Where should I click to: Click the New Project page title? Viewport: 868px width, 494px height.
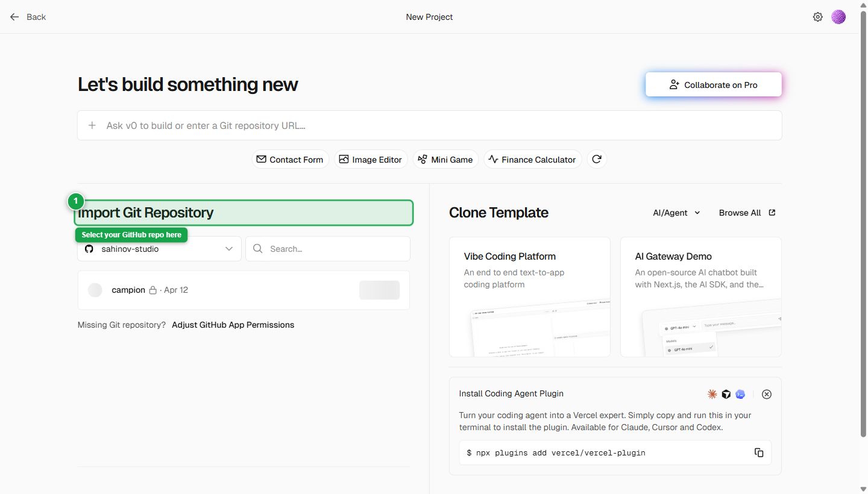tap(429, 17)
